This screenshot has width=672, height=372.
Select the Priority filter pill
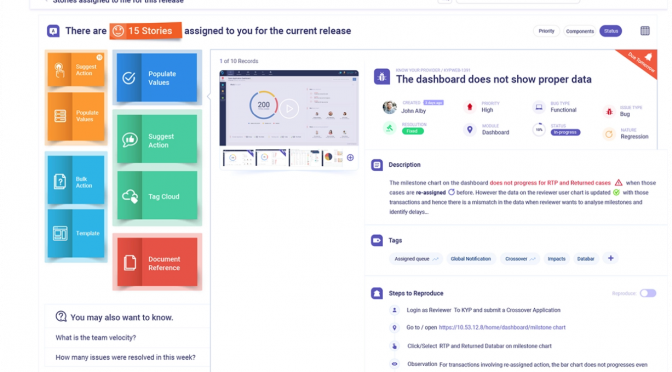(546, 31)
